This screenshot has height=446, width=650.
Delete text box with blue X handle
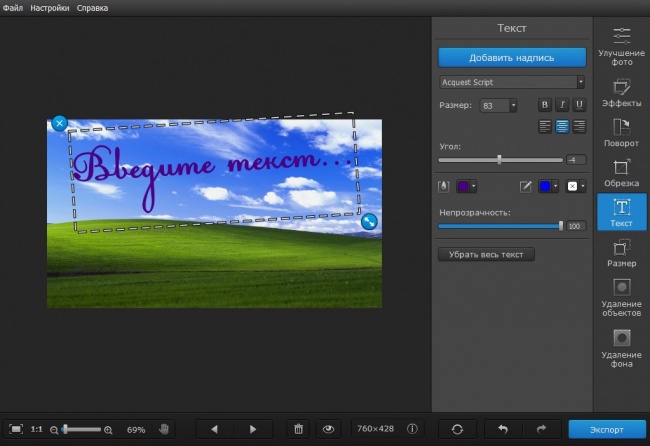click(x=60, y=123)
